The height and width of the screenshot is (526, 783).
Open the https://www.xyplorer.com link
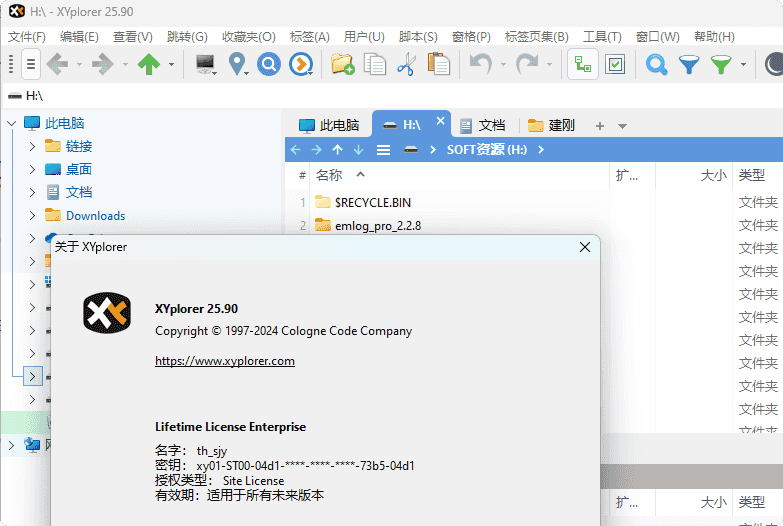pyautogui.click(x=225, y=361)
